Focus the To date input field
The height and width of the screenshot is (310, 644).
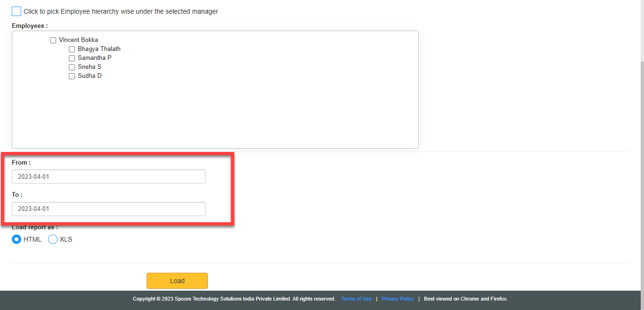pyautogui.click(x=108, y=209)
